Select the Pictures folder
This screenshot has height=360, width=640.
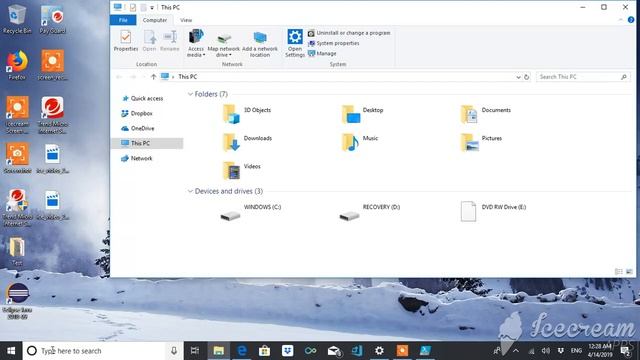[481, 142]
